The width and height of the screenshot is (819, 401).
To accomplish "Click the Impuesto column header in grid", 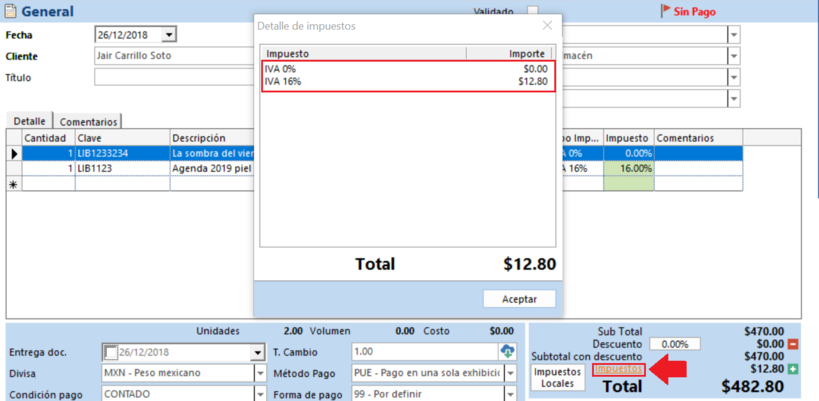I will click(x=628, y=138).
